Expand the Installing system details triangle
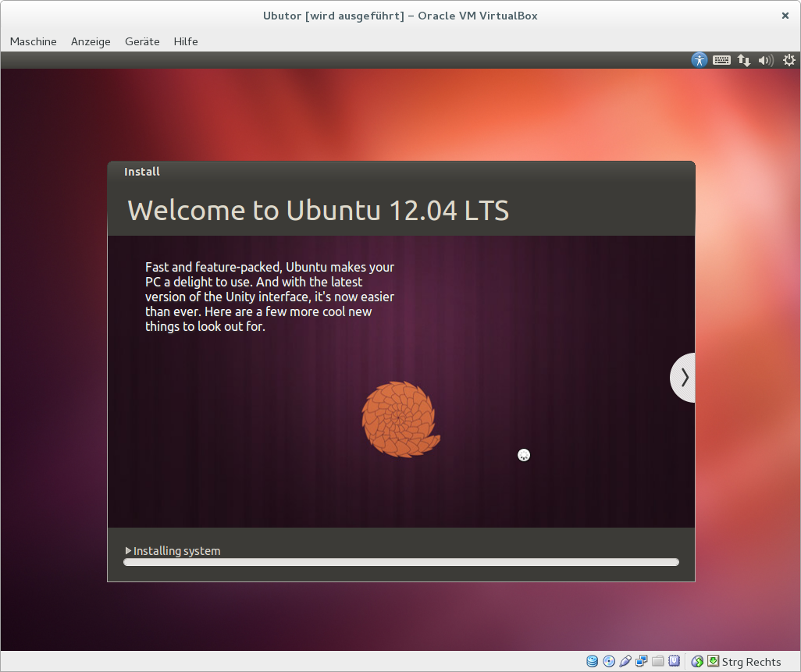 coord(129,551)
